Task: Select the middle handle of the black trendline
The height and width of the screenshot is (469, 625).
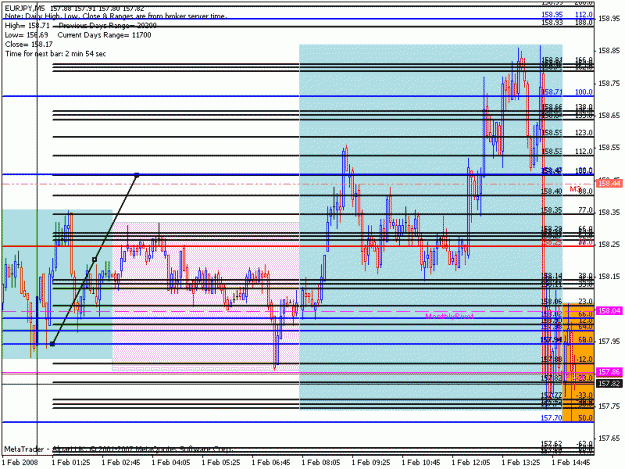Action: coord(94,259)
